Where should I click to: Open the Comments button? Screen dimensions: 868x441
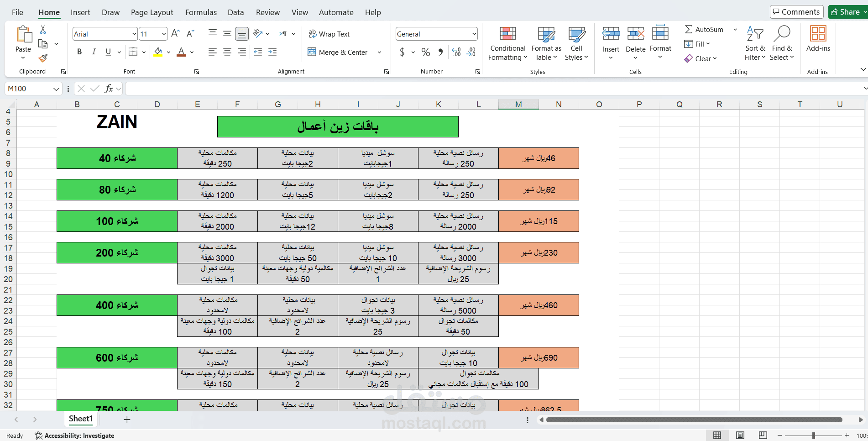click(796, 12)
